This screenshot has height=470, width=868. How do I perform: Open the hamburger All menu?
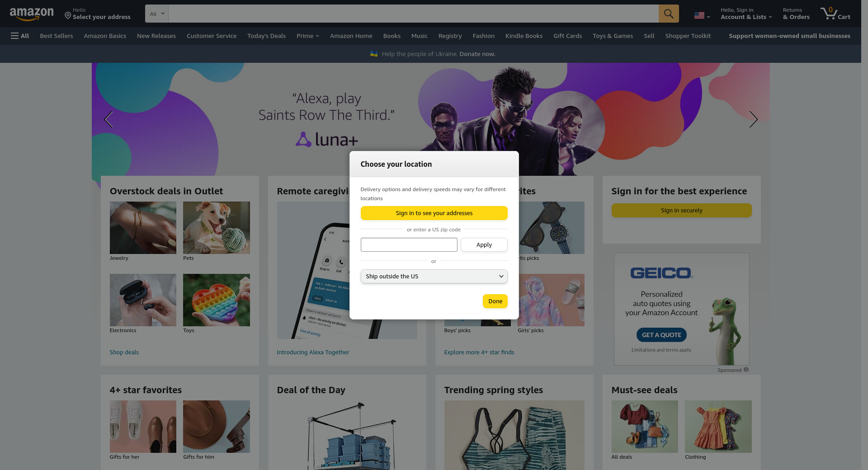point(19,36)
